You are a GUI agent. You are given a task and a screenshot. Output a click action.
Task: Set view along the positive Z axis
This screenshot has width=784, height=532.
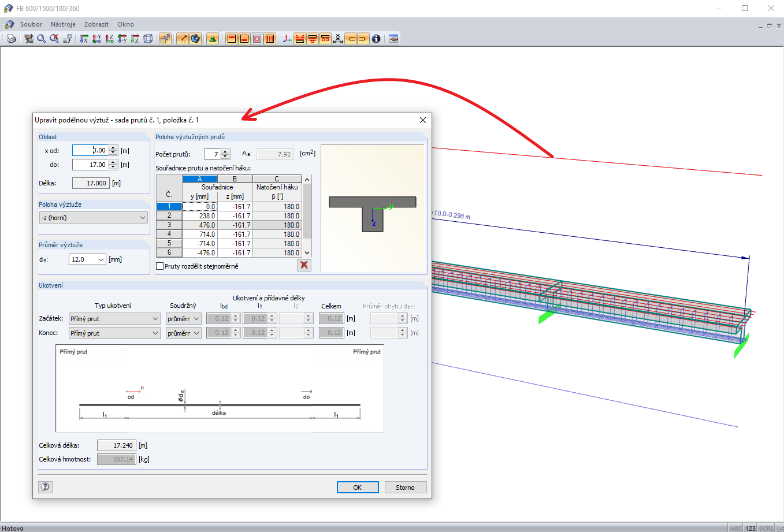(110, 39)
